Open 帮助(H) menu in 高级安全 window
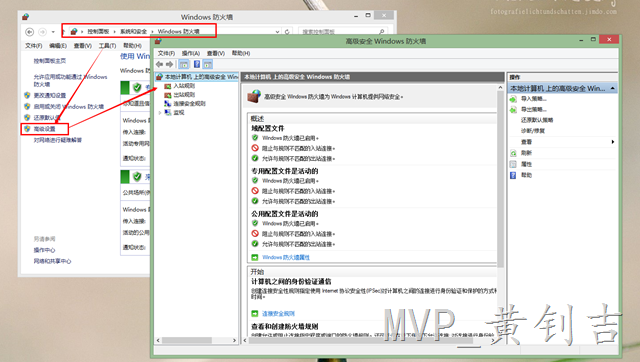Viewport: 640px width, 362px height. point(241,53)
